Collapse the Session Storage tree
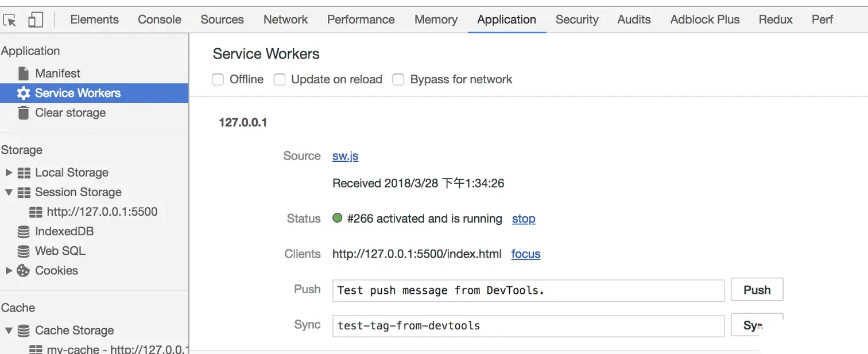The height and width of the screenshot is (354, 868). (x=9, y=192)
